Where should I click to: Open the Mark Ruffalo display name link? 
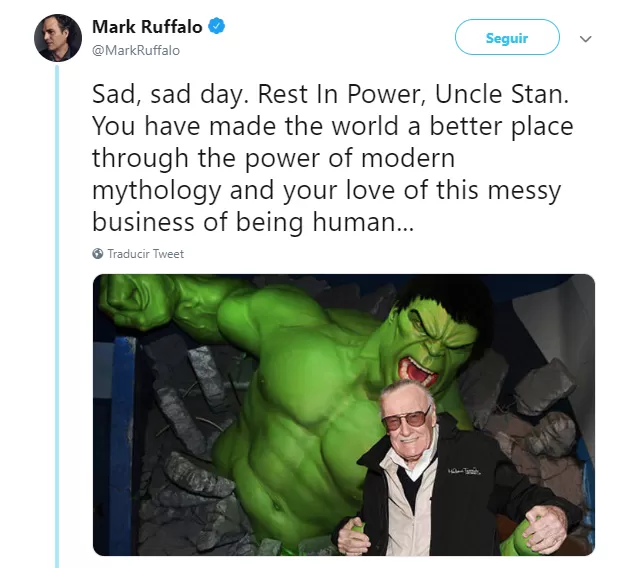148,25
